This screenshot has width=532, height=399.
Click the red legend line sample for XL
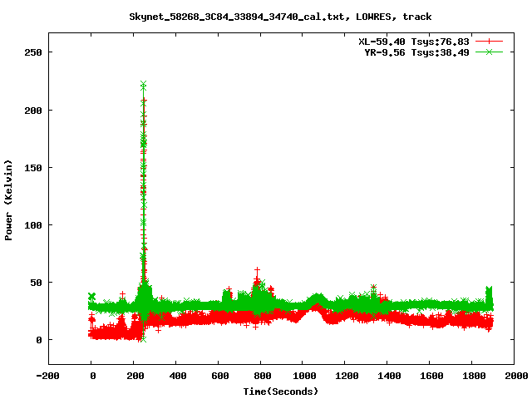(489, 42)
